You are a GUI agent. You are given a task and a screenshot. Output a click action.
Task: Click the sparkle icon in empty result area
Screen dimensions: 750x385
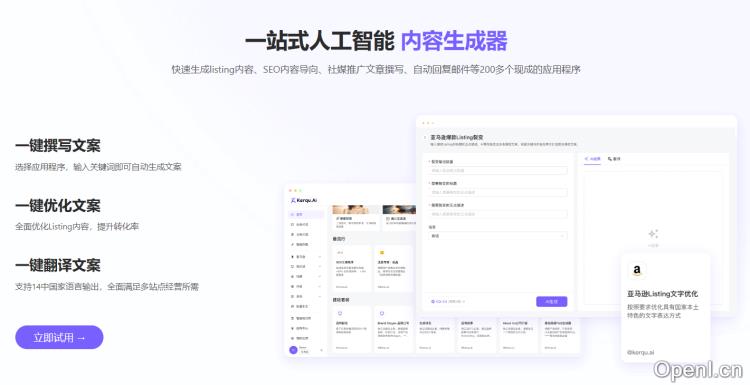point(653,234)
